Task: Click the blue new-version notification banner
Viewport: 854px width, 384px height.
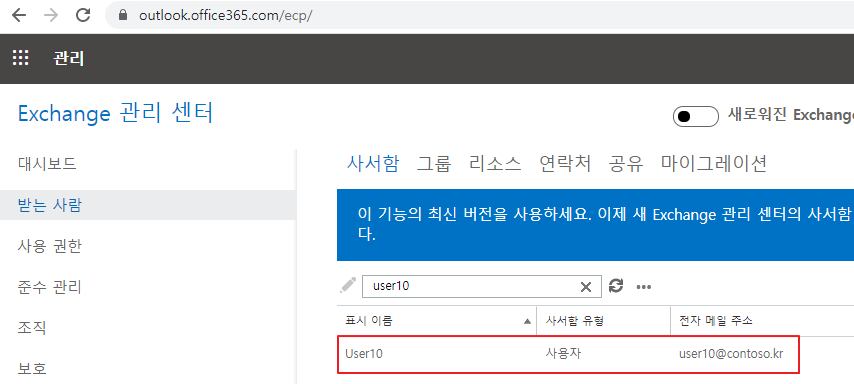Action: [x=595, y=225]
